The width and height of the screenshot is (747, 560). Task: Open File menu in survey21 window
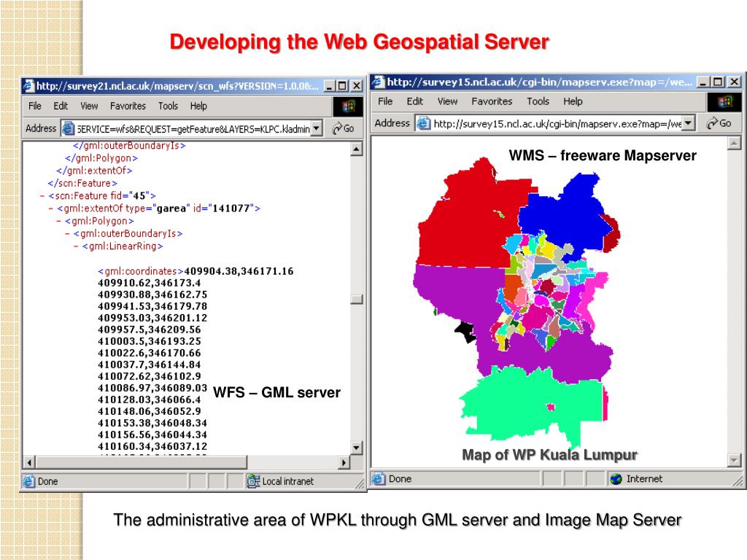(x=35, y=106)
